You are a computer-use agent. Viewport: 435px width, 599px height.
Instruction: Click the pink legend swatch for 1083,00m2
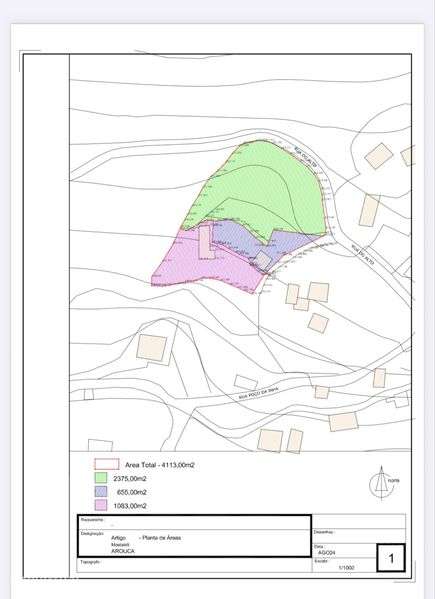click(x=101, y=505)
